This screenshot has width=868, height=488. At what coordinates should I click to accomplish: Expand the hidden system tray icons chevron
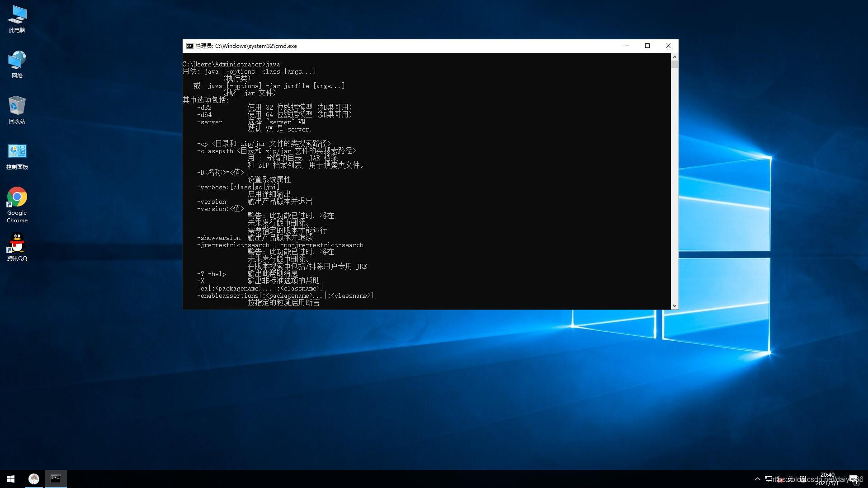758,479
